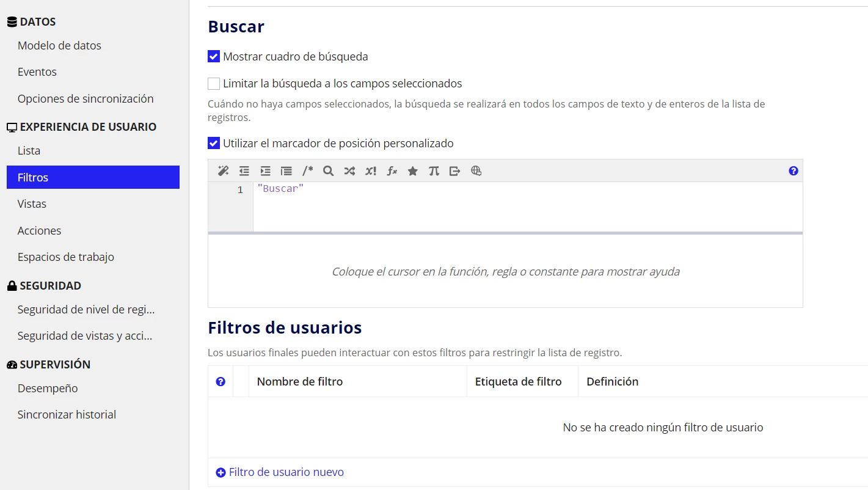The height and width of the screenshot is (490, 868).
Task: Uncheck Mostrar cuadro de búsqueda
Action: [214, 57]
